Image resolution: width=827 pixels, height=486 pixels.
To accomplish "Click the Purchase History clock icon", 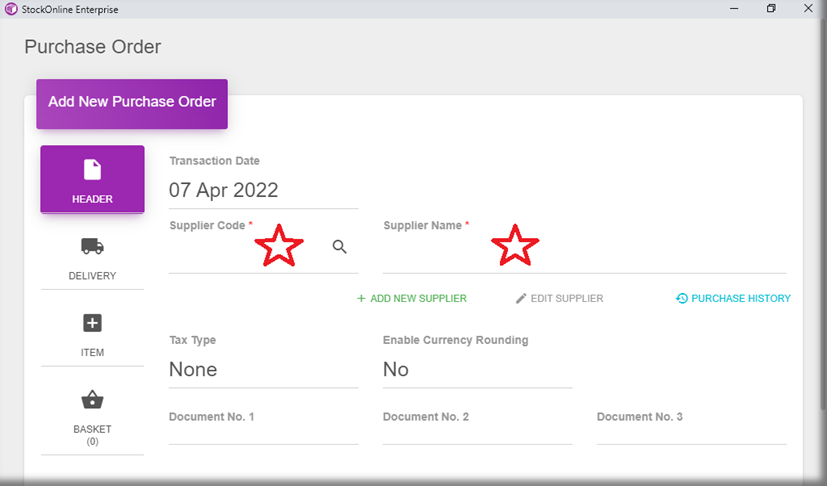I will 682,298.
